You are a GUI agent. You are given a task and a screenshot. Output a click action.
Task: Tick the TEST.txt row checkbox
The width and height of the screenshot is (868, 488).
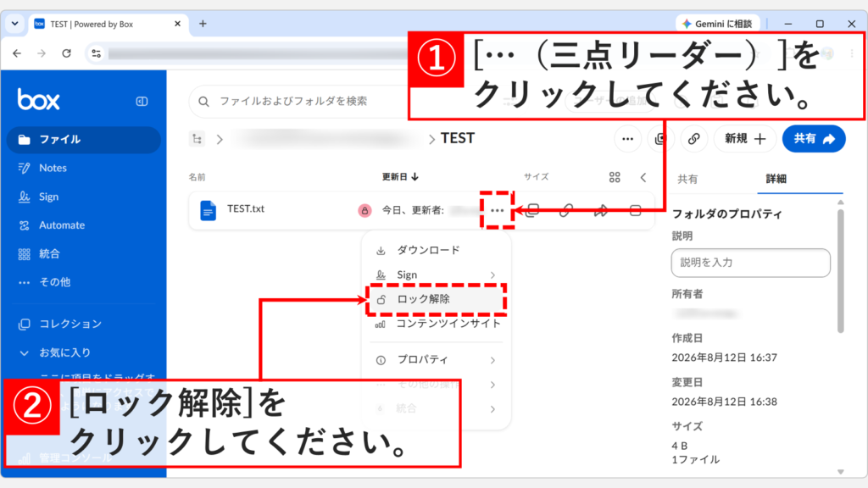pyautogui.click(x=636, y=210)
